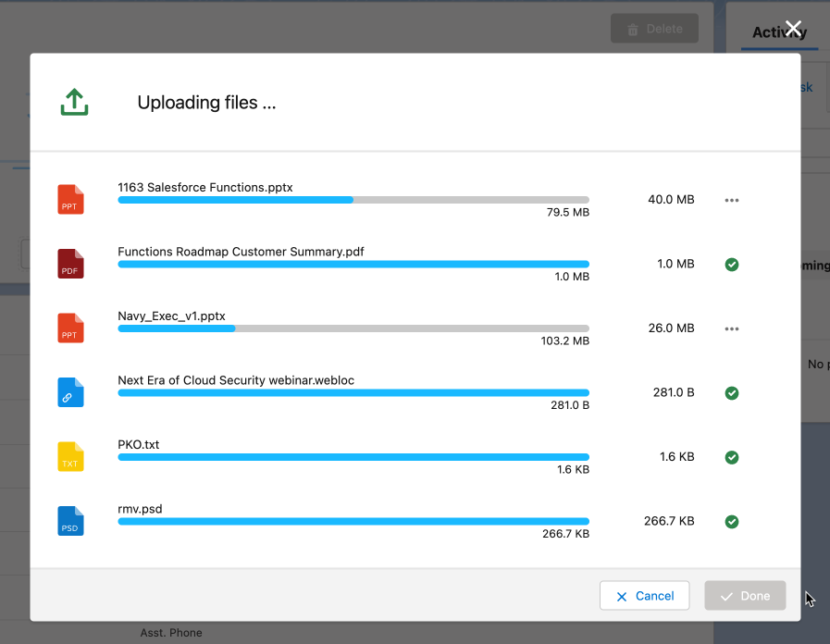Click progress bar of Next Era webinar.webloc
This screenshot has width=830, height=644.
coord(353,392)
